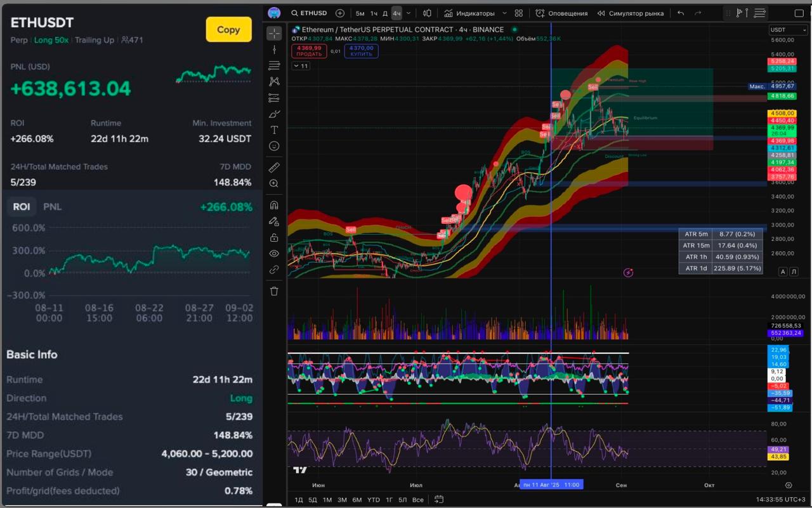Select the 1Г date range

click(390, 500)
